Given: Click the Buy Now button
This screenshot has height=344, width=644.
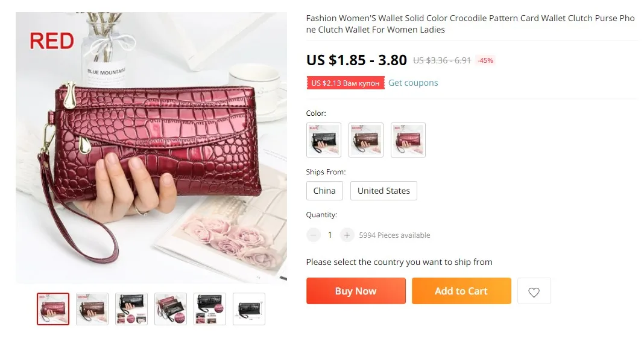Looking at the screenshot, I should [356, 291].
